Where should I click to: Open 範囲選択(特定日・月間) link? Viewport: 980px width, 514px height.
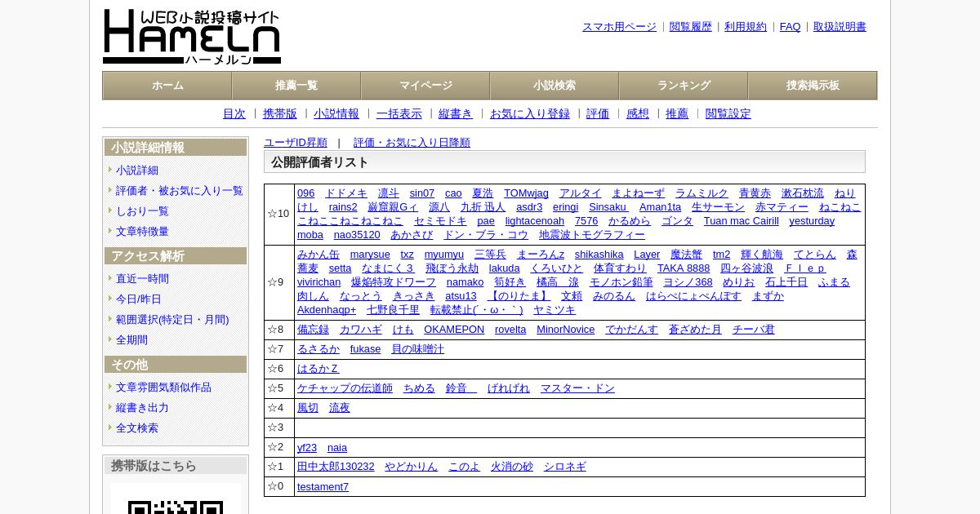tap(172, 320)
